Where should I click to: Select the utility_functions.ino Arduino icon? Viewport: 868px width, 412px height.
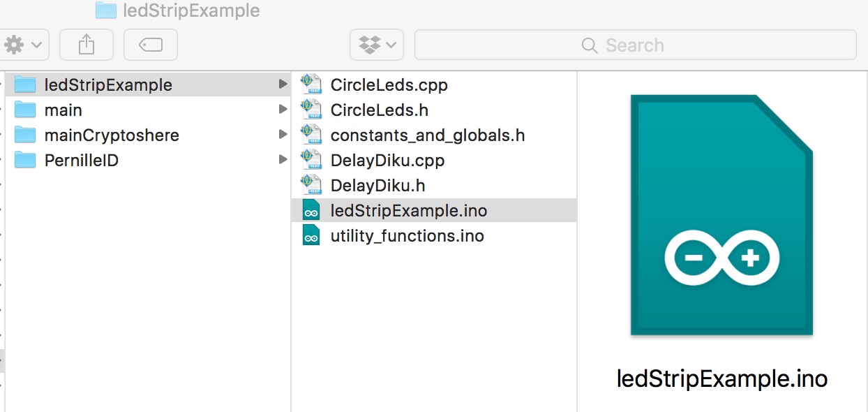(x=311, y=235)
